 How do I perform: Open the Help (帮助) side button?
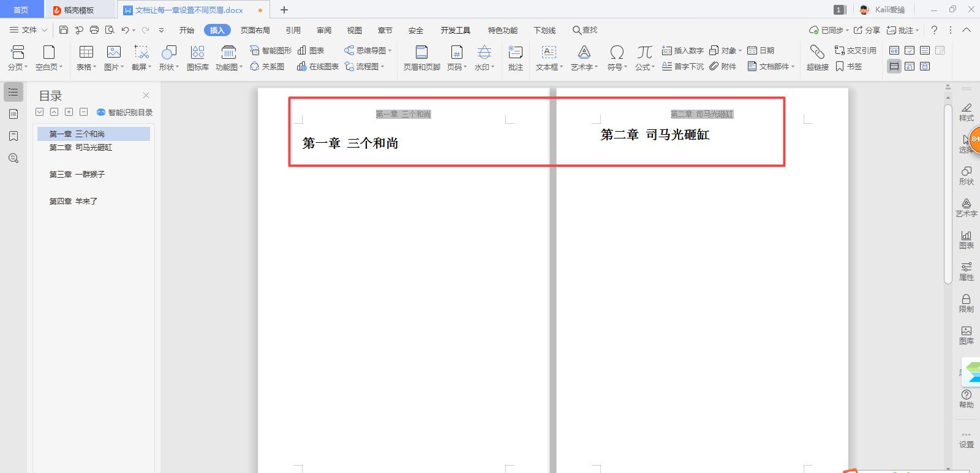click(x=966, y=399)
